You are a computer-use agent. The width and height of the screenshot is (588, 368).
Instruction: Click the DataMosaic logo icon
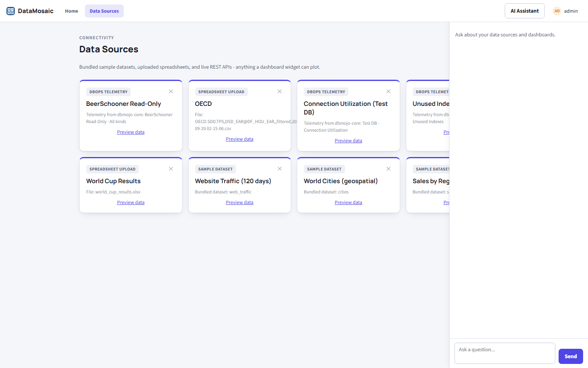point(11,11)
